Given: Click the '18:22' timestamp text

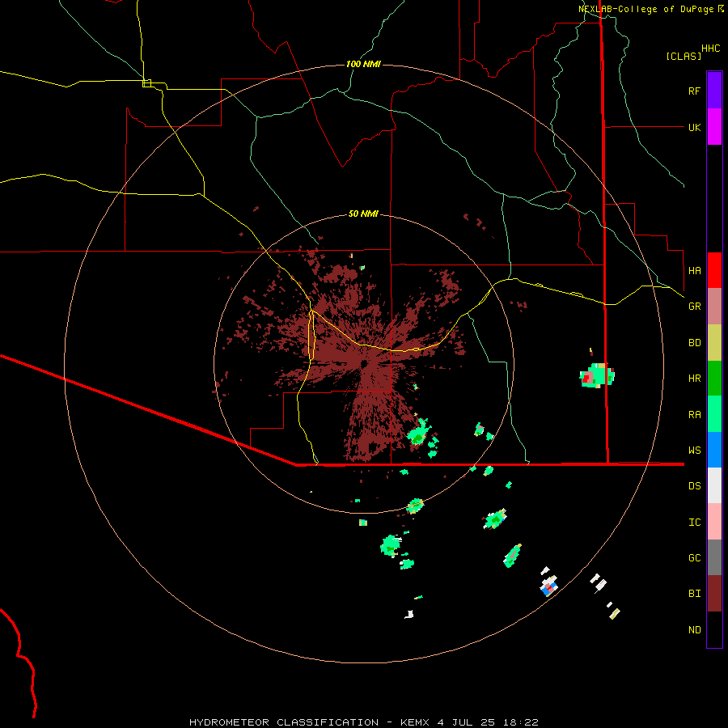Looking at the screenshot, I should pos(520,722).
